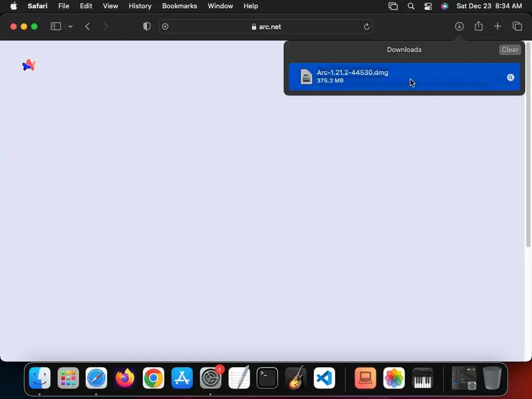Open Stage Manager menu bar icon

coord(393,6)
